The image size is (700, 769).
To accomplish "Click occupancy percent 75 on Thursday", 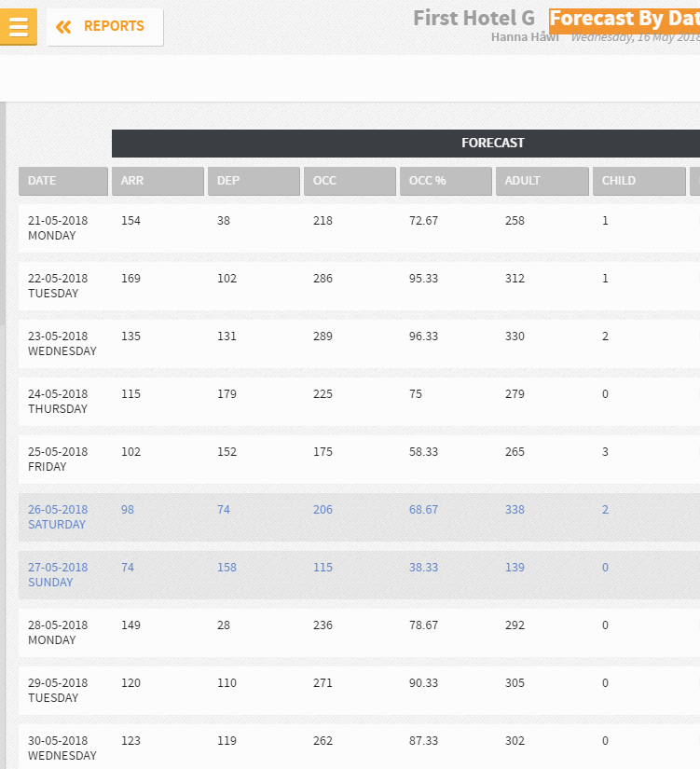I will tap(416, 394).
